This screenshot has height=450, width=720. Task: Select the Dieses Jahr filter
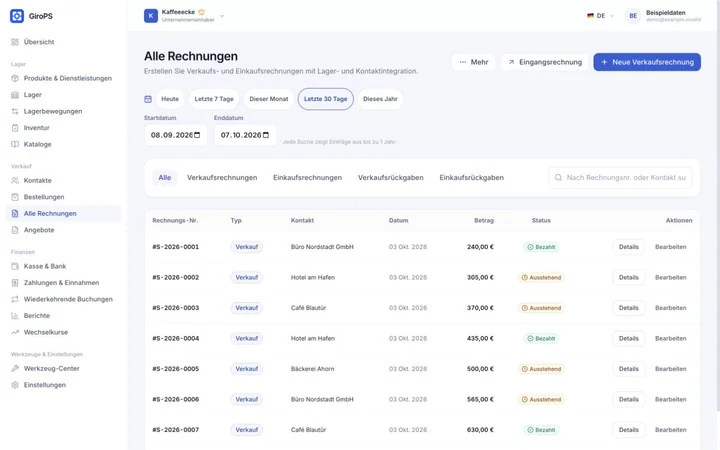(380, 99)
